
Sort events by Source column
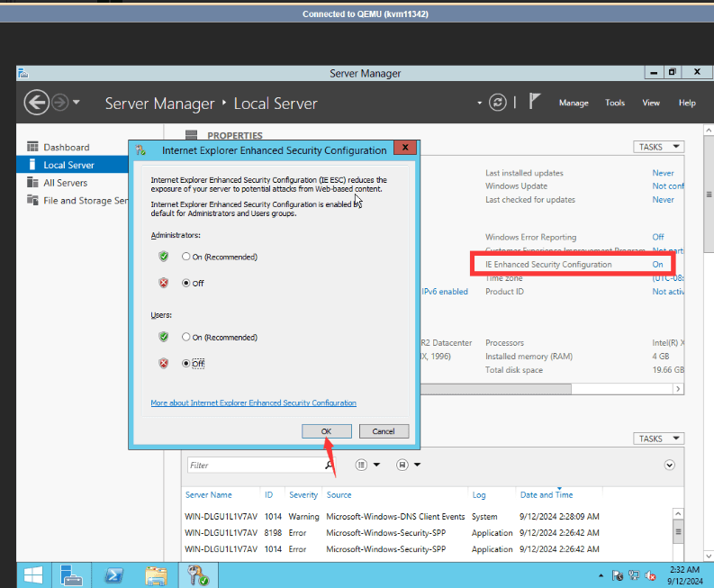(x=339, y=494)
